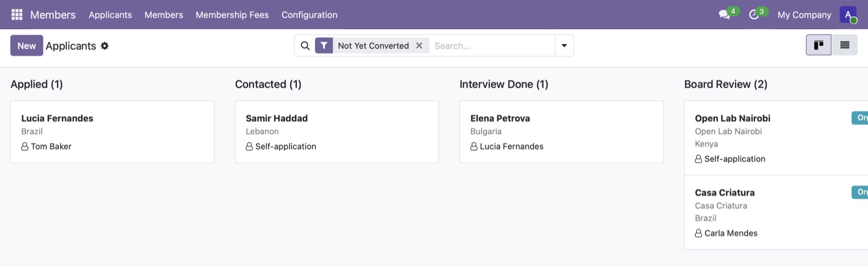The image size is (868, 267).
Task: Open the Membership Fees menu
Action: (232, 14)
